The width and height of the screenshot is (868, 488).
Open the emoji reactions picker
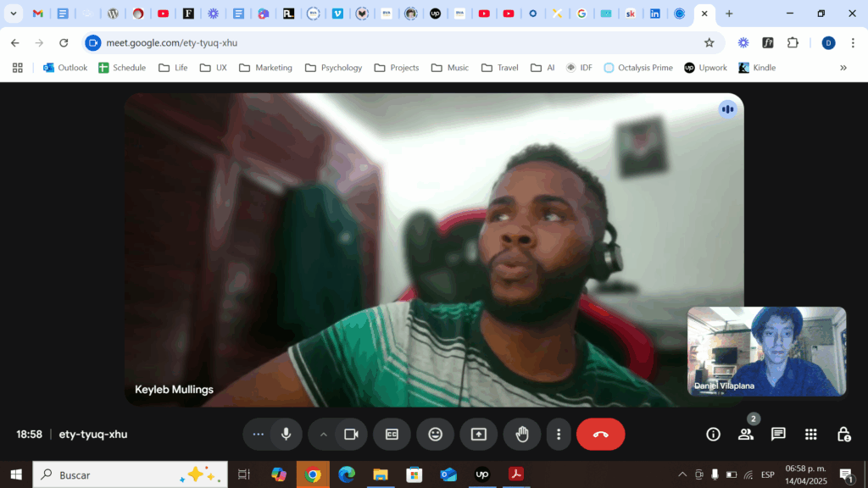435,435
